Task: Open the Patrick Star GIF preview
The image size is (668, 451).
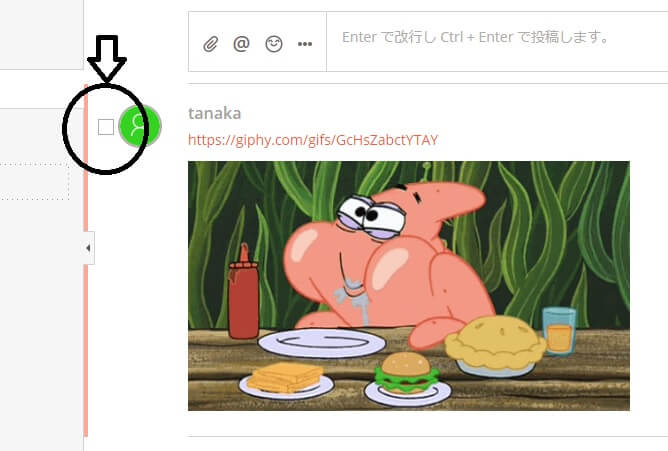Action: click(x=409, y=286)
